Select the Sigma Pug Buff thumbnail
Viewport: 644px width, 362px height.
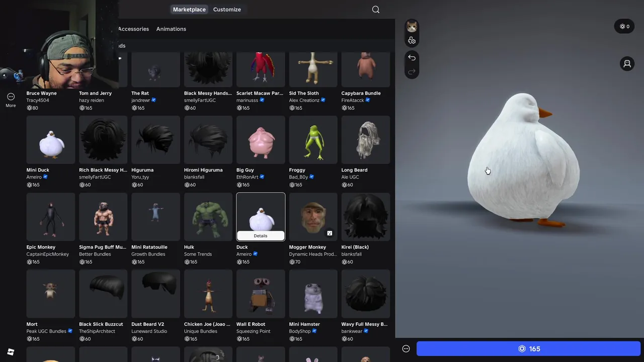[103, 217]
